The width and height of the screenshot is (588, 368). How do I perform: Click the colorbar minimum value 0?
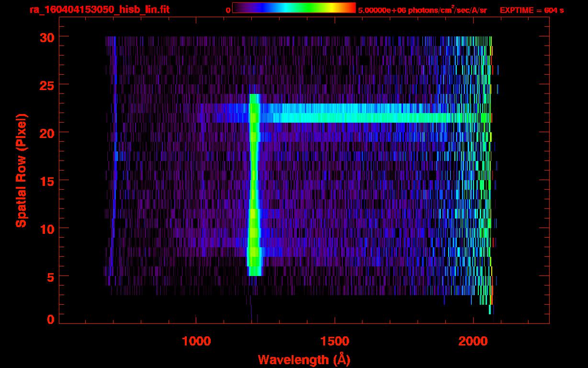click(228, 10)
